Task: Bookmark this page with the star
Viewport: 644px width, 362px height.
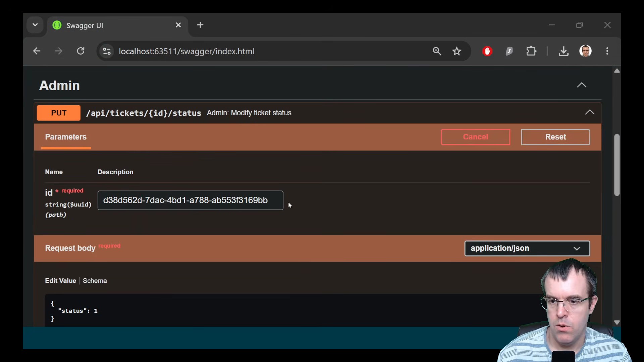Action: point(457,51)
